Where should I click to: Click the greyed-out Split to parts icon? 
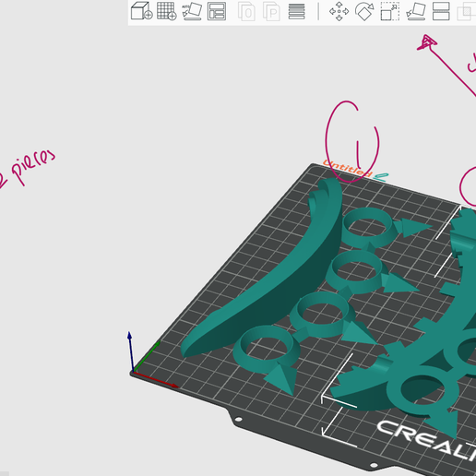click(271, 12)
